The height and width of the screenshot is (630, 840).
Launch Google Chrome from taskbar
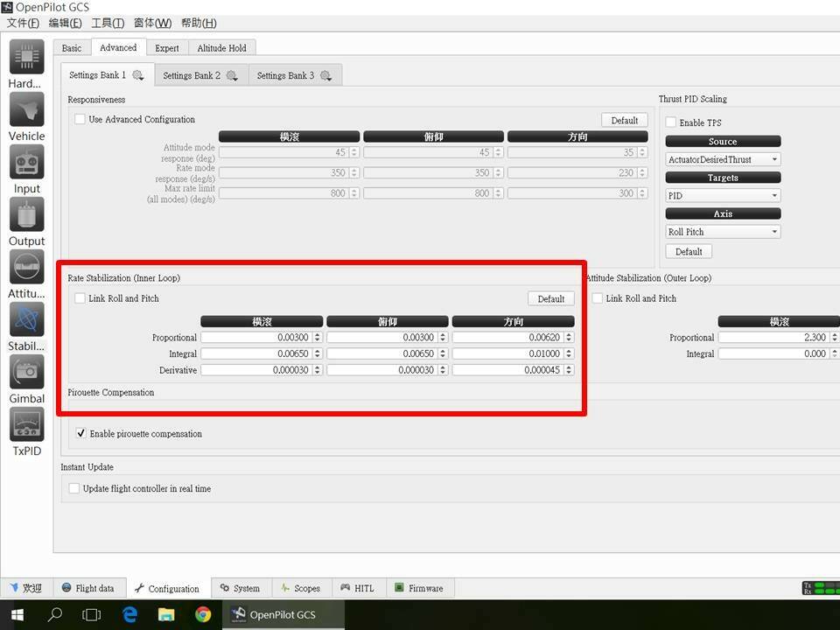(203, 614)
